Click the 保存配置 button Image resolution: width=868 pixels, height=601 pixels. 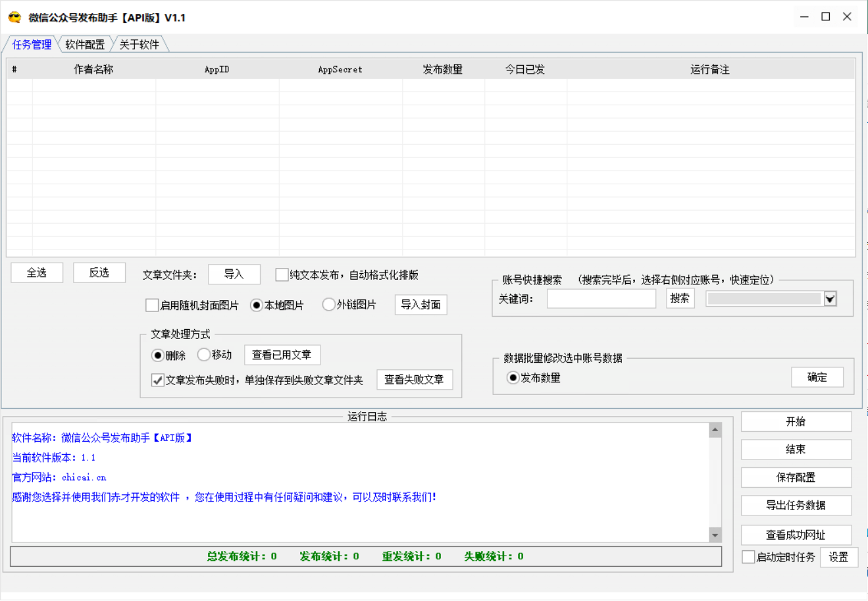(796, 477)
